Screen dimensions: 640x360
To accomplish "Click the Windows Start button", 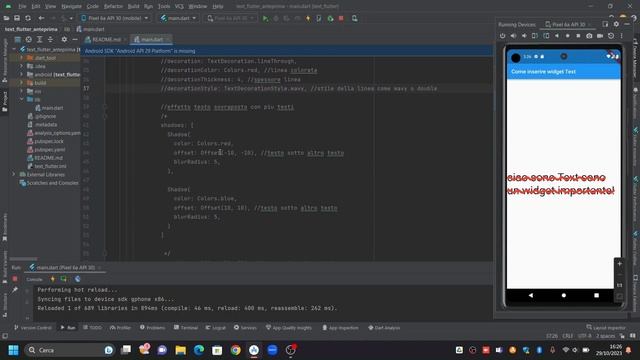I will [x=13, y=350].
